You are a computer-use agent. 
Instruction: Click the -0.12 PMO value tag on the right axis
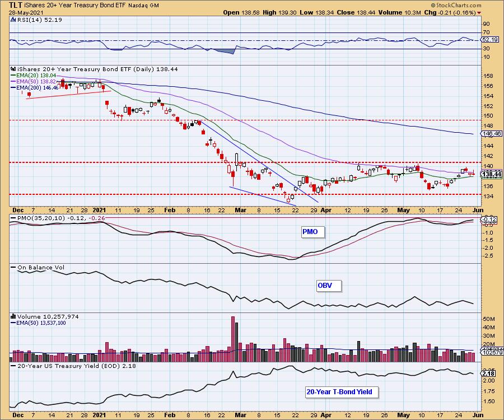(489, 220)
